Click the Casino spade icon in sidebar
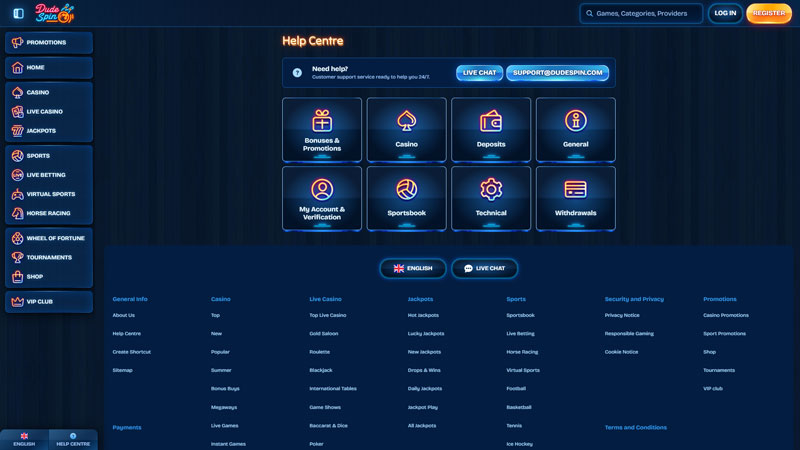 pos(17,92)
